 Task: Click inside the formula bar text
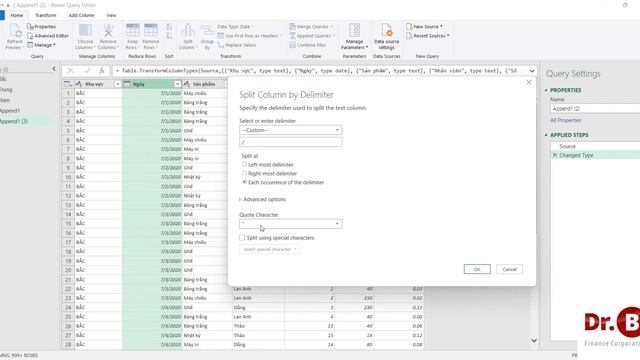(319, 71)
